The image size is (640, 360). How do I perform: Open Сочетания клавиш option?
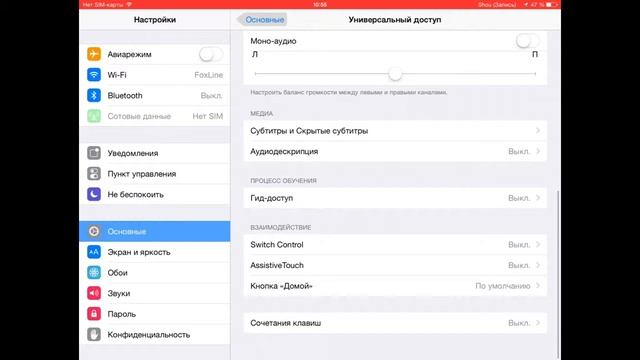pos(395,323)
